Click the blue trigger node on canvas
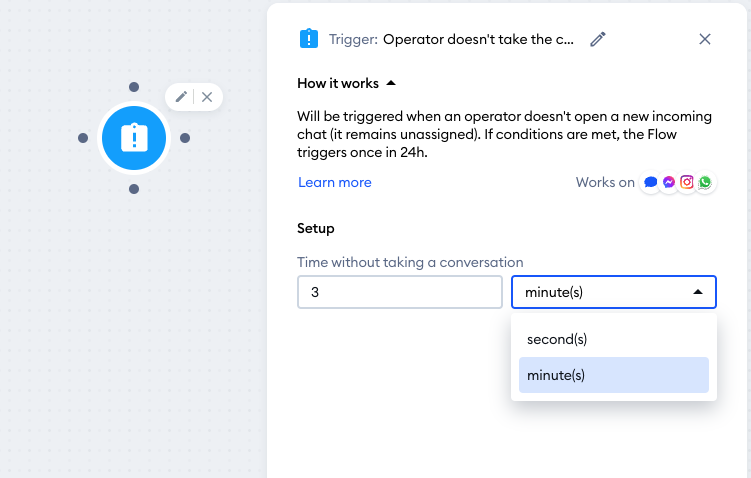751x478 pixels. tap(134, 138)
